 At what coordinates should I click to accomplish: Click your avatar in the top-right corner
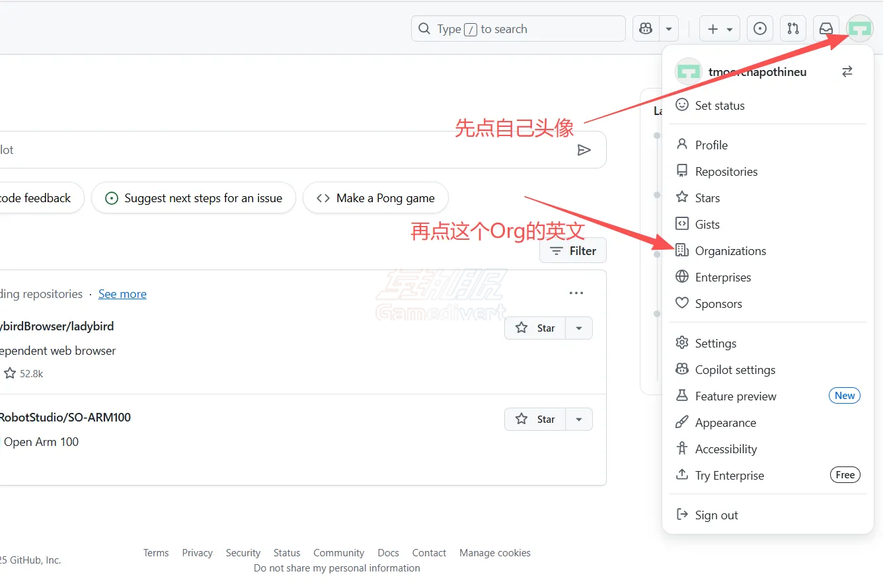point(859,28)
